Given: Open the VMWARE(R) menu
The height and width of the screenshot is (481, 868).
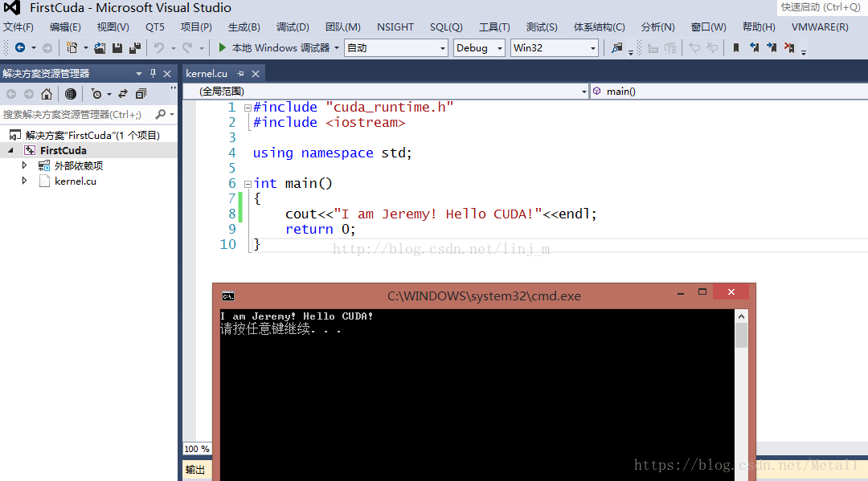Looking at the screenshot, I should point(820,27).
